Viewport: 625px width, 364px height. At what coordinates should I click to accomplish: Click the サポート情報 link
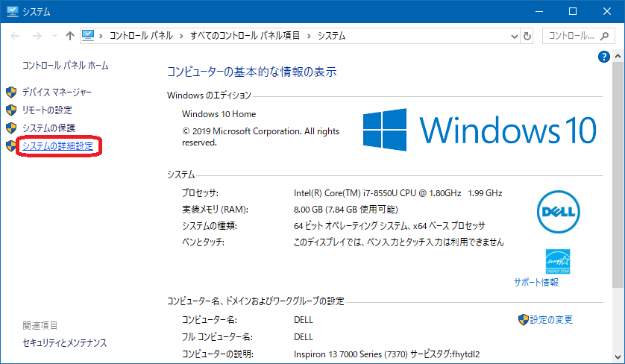(536, 282)
